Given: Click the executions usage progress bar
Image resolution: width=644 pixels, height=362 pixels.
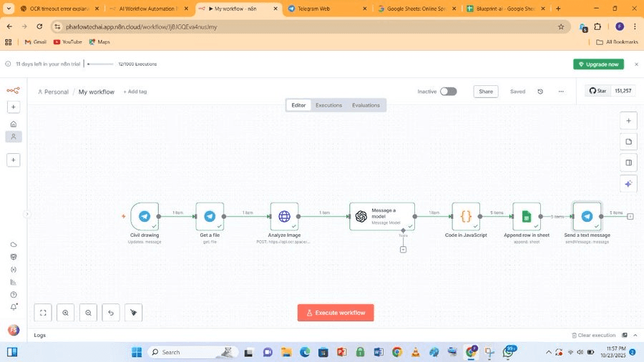Looking at the screenshot, I should [100, 64].
